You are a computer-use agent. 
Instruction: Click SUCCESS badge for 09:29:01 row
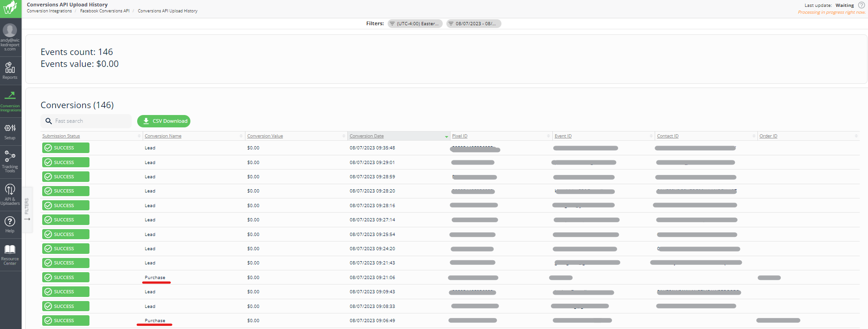point(66,162)
